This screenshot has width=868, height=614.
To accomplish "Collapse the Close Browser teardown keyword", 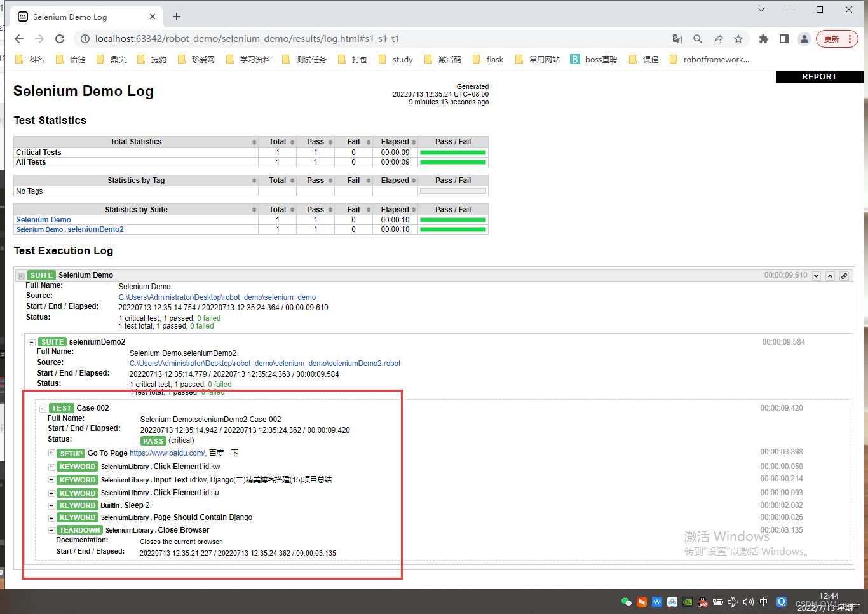I will (x=51, y=530).
